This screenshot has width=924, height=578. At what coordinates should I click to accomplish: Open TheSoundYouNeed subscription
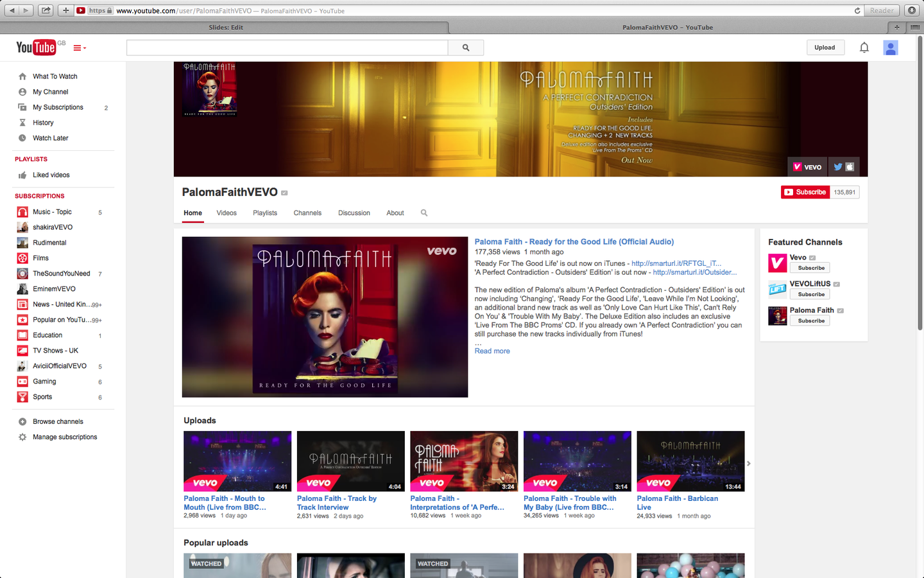coord(62,274)
